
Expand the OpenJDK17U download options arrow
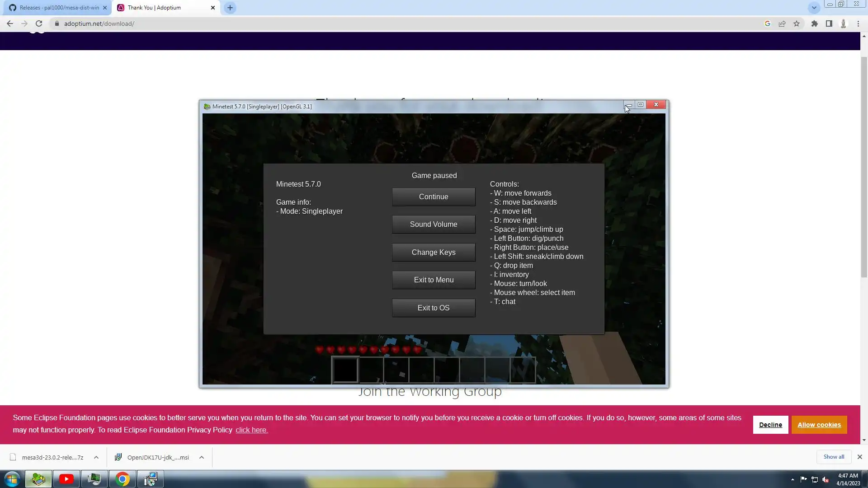coord(202,457)
